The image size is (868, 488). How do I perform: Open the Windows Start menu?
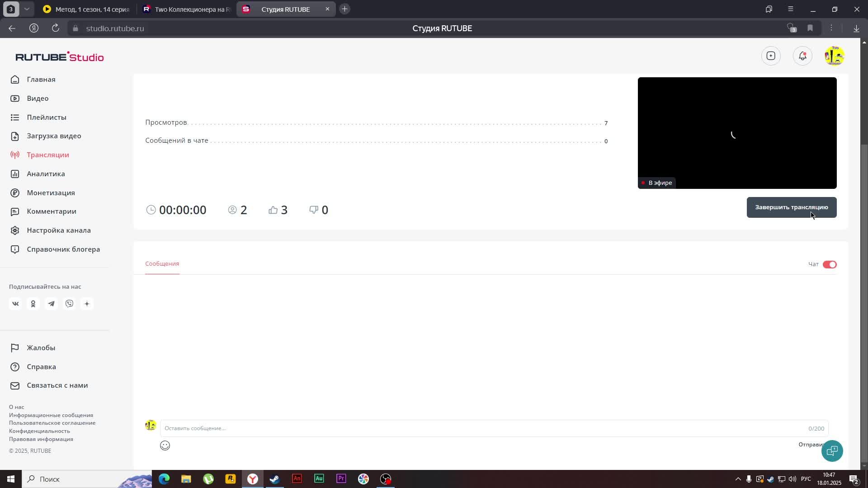(x=11, y=479)
